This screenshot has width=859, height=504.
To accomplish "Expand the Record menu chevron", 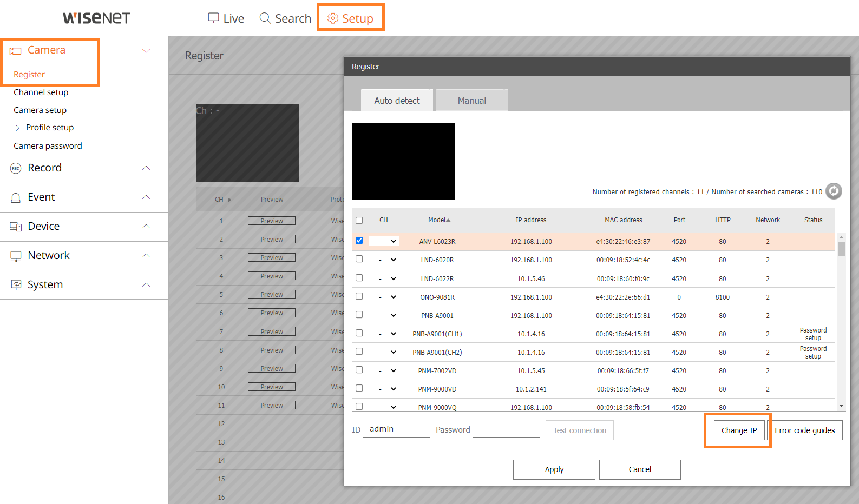I will [x=146, y=168].
